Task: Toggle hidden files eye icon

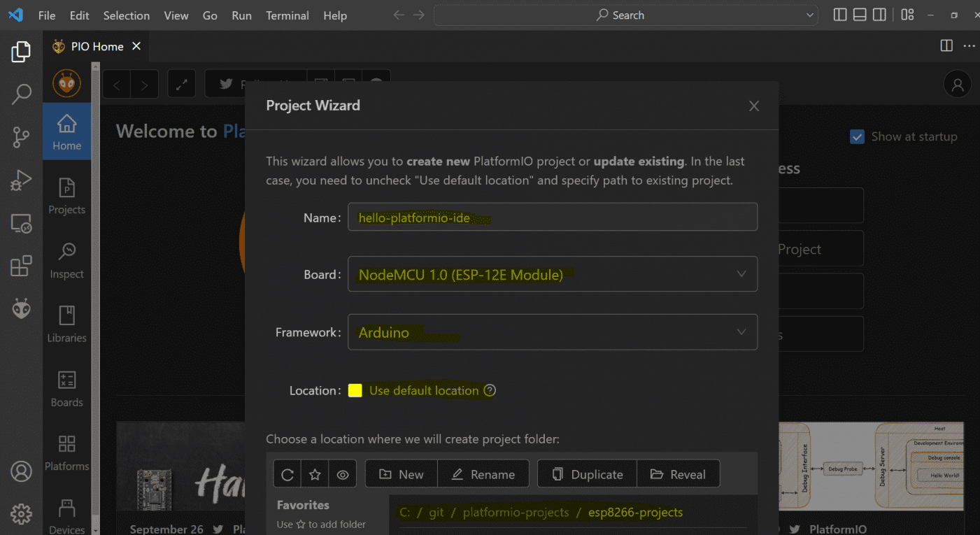Action: 343,474
